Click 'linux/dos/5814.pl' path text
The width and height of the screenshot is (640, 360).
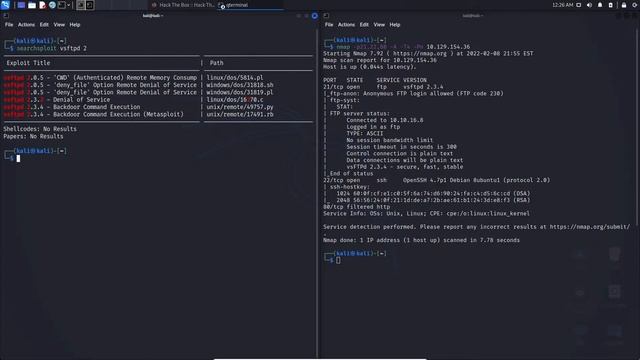click(235, 78)
